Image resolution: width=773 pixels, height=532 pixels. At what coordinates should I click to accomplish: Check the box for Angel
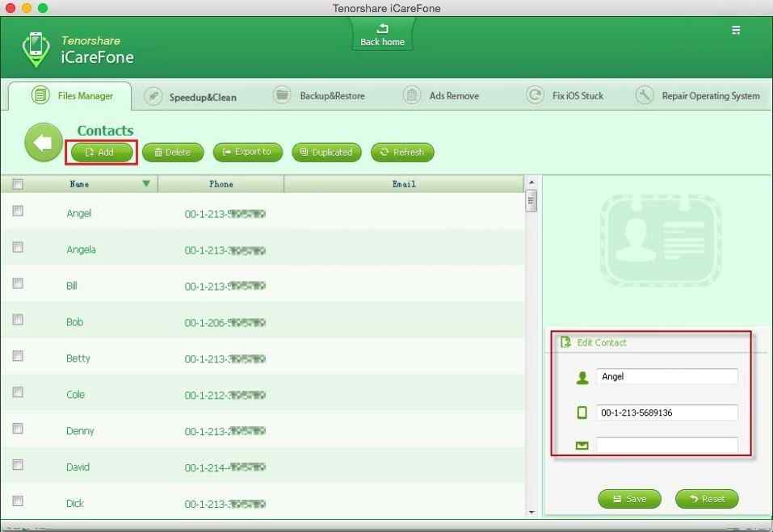tap(18, 211)
